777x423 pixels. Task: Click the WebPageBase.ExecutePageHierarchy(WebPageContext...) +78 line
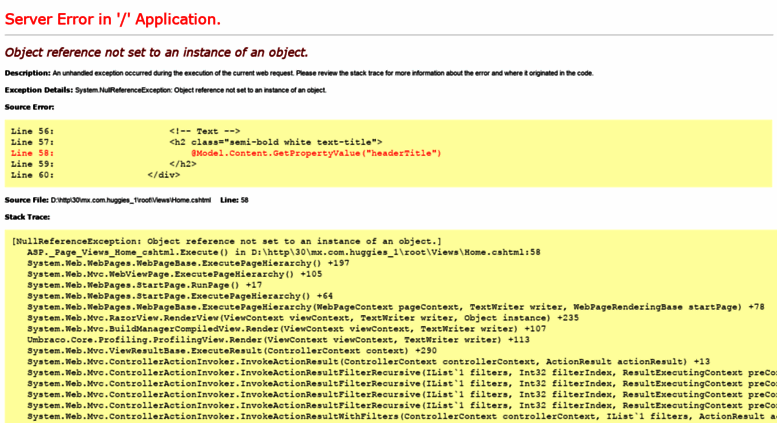click(x=395, y=307)
